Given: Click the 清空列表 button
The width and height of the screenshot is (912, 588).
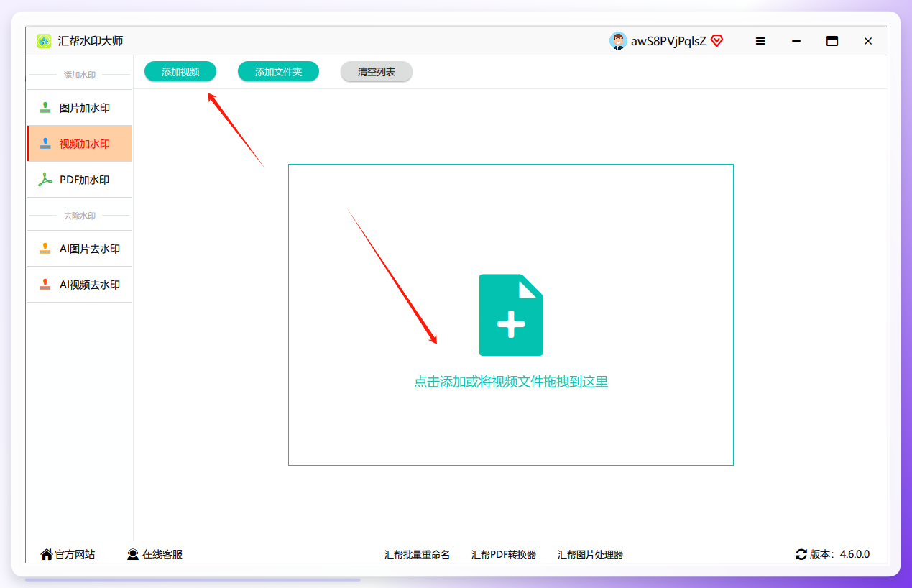Looking at the screenshot, I should (x=377, y=72).
